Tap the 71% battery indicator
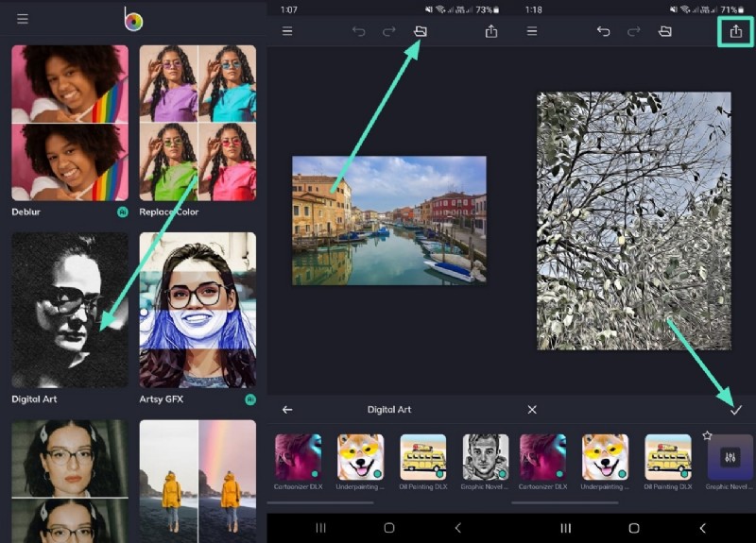Viewport: 756px width, 543px height. (732, 9)
